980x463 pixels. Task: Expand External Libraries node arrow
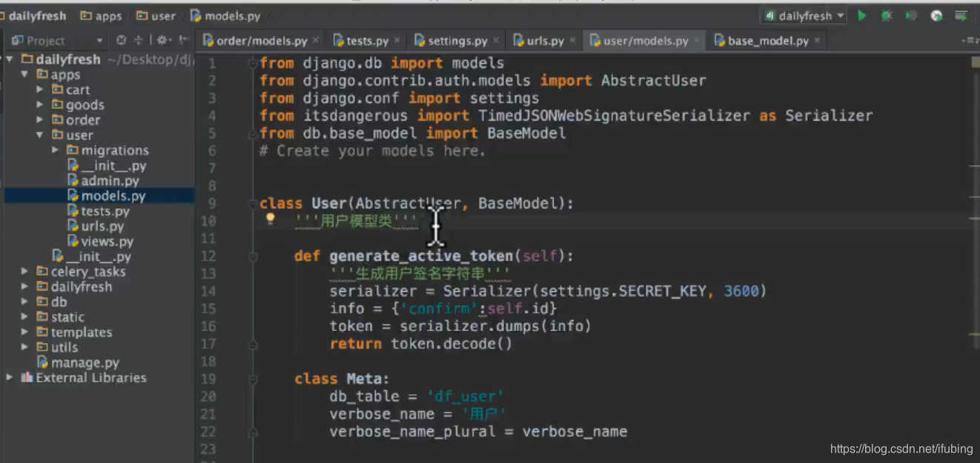pos(10,378)
